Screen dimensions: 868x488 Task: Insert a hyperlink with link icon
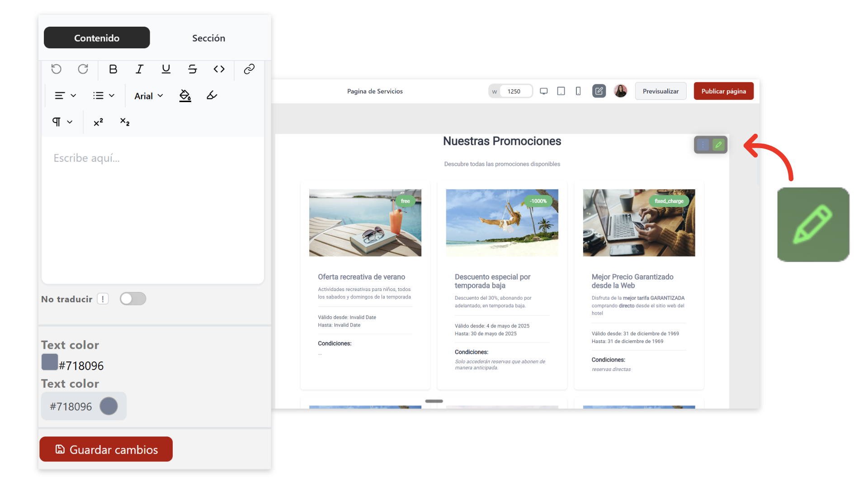tap(249, 69)
